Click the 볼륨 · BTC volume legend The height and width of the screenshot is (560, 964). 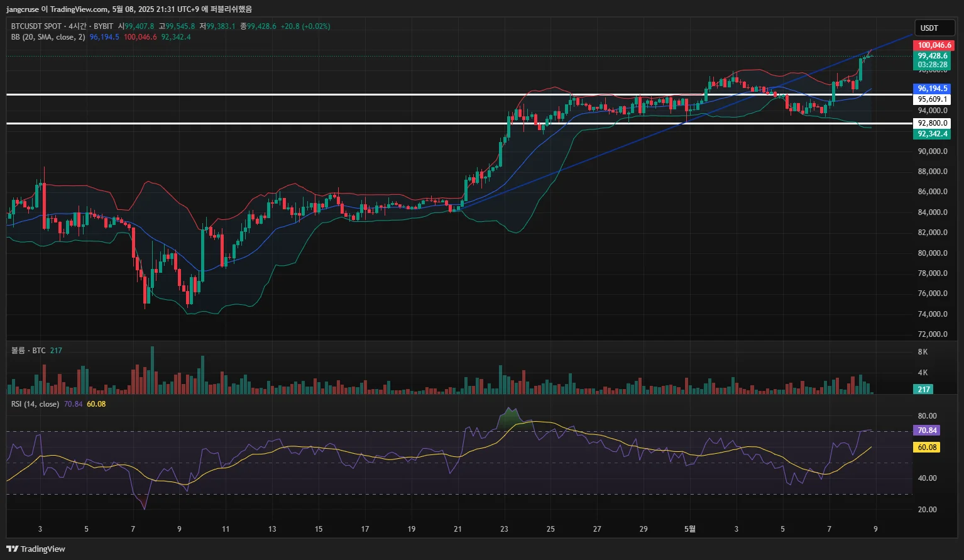(28, 351)
